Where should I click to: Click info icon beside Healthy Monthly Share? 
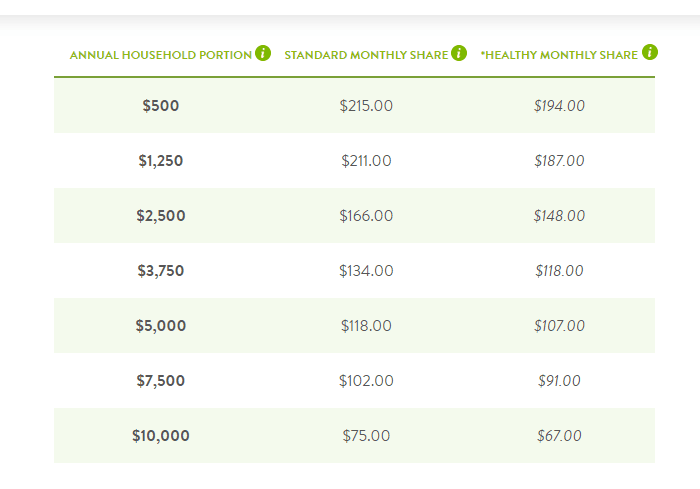[650, 52]
